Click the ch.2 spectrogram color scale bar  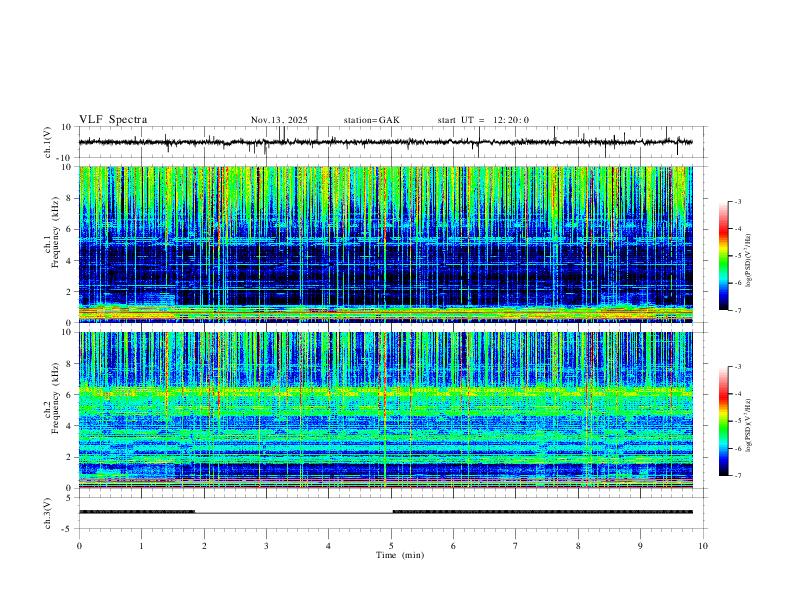(x=723, y=421)
